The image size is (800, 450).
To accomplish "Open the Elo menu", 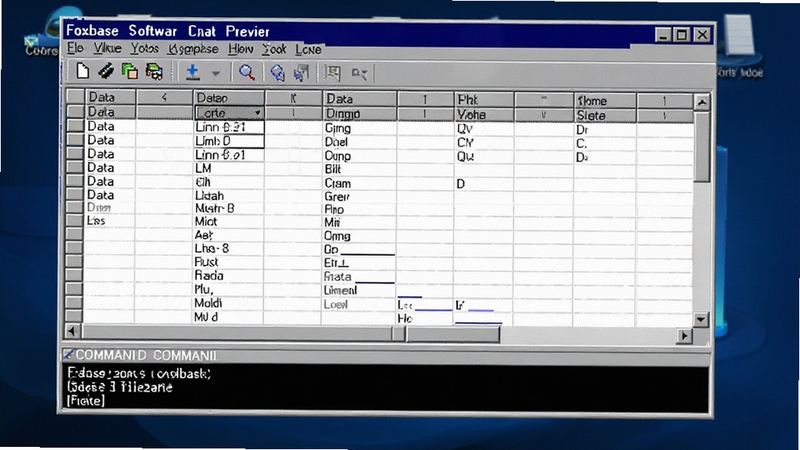I will pos(75,48).
